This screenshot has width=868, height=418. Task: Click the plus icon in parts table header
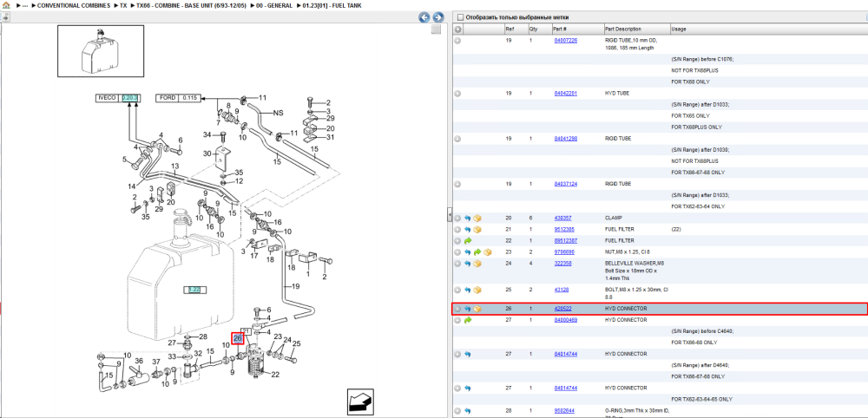coord(457,29)
